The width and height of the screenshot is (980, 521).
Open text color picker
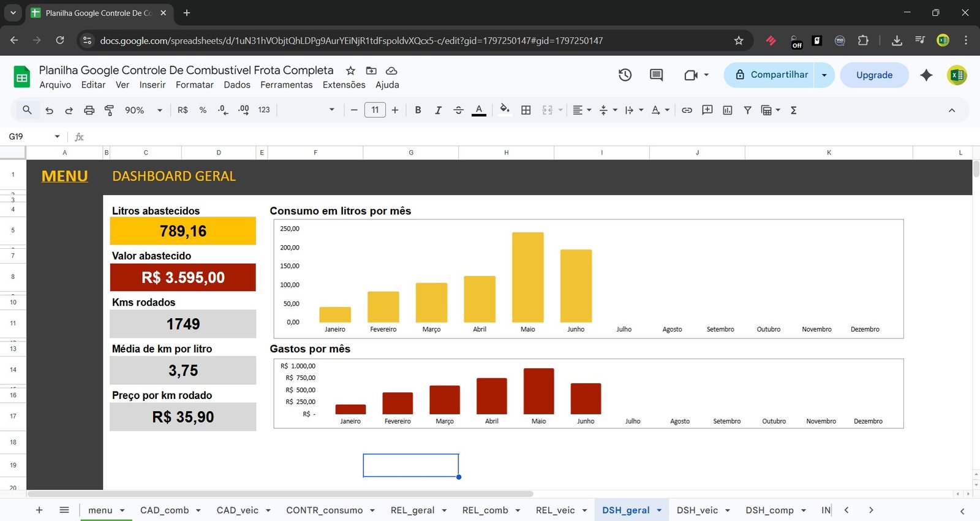(x=479, y=110)
